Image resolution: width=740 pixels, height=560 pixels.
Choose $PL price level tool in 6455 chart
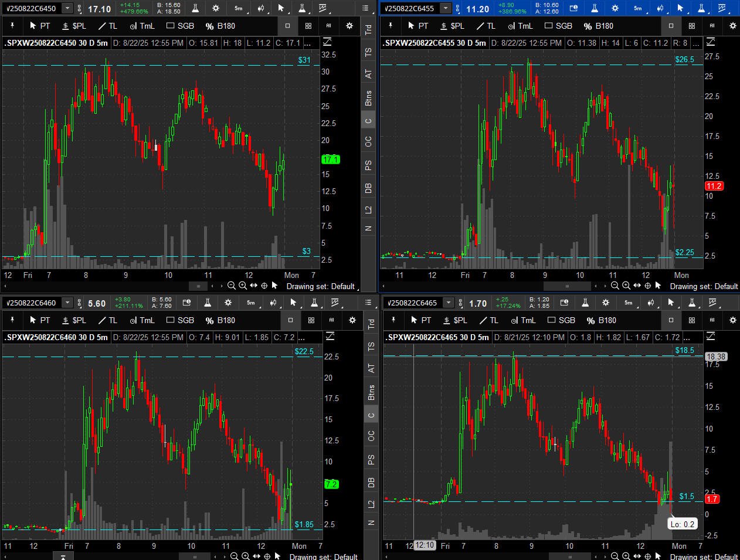452,26
